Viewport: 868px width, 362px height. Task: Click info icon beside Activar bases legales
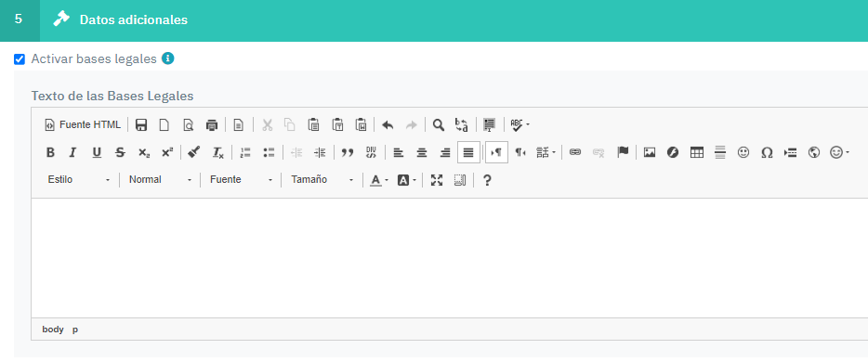click(x=167, y=58)
